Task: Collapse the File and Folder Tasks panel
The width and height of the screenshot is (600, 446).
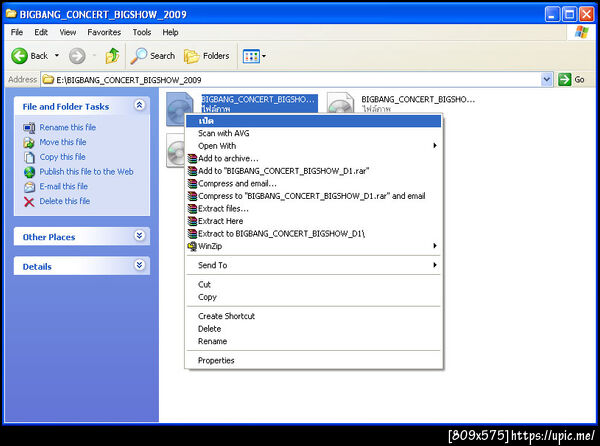Action: click(x=140, y=105)
